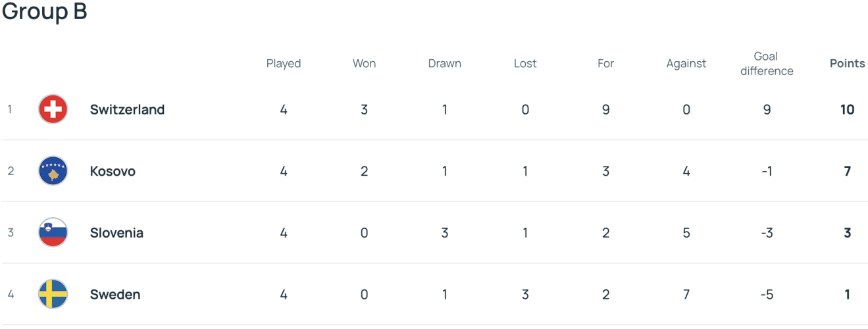This screenshot has height=329, width=868.
Task: Click the Kosovo flag icon
Action: click(x=53, y=171)
